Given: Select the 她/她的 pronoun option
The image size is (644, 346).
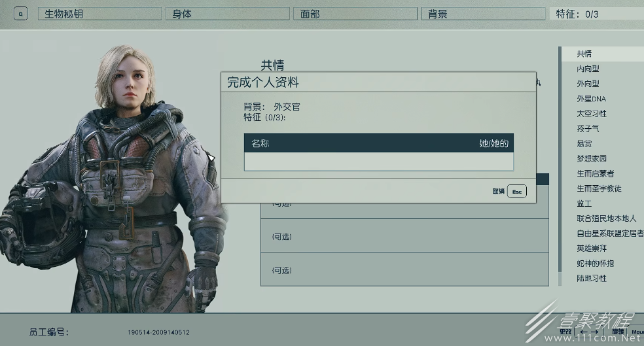Looking at the screenshot, I should pos(493,143).
